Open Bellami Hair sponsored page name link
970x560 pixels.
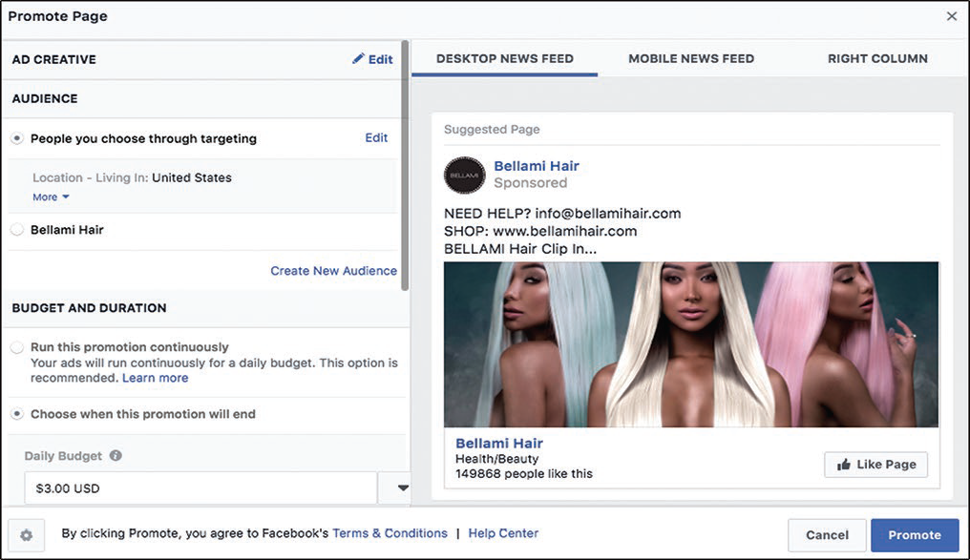click(537, 166)
